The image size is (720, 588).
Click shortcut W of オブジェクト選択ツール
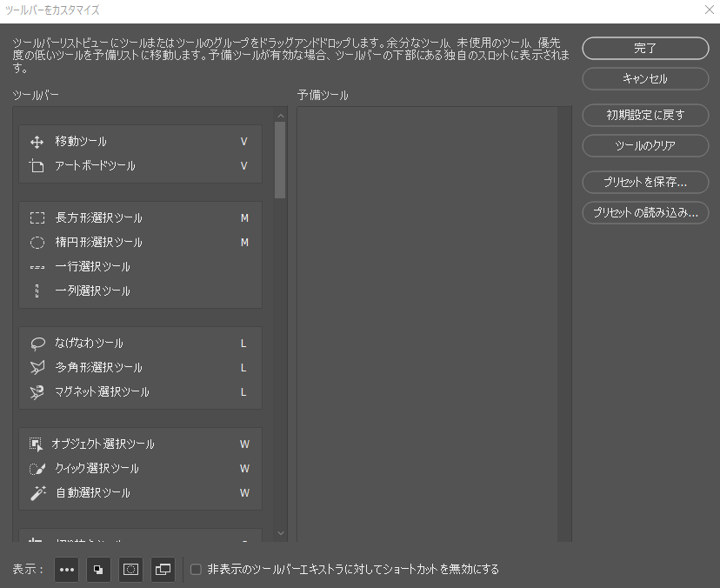pos(244,444)
